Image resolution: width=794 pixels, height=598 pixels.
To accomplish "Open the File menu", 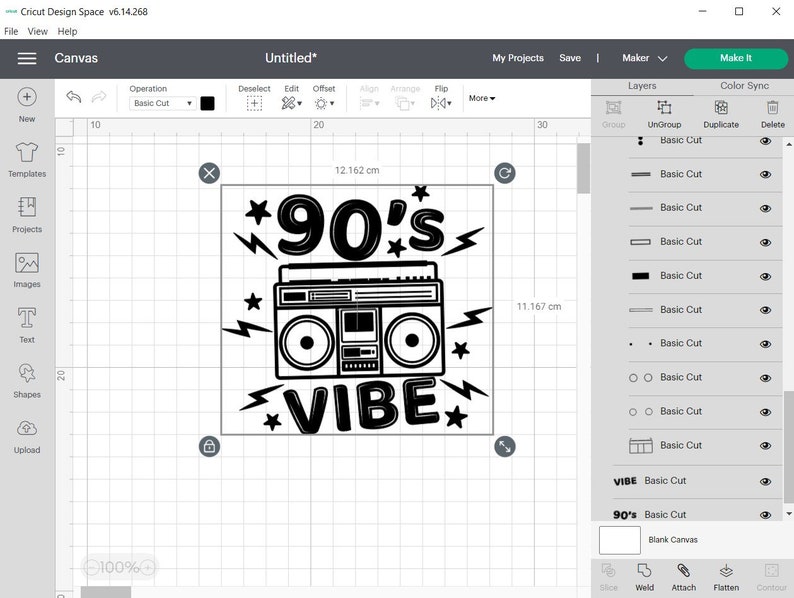I will 11,31.
